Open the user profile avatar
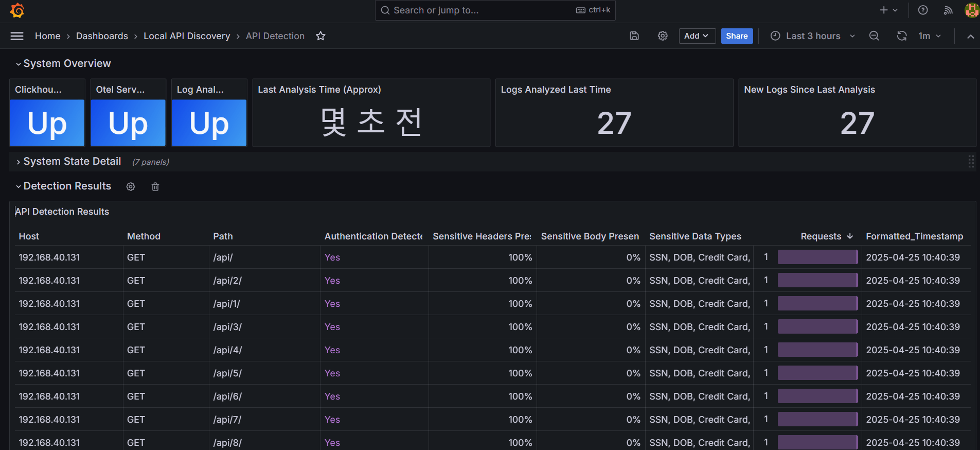Image resolution: width=980 pixels, height=450 pixels. click(971, 10)
